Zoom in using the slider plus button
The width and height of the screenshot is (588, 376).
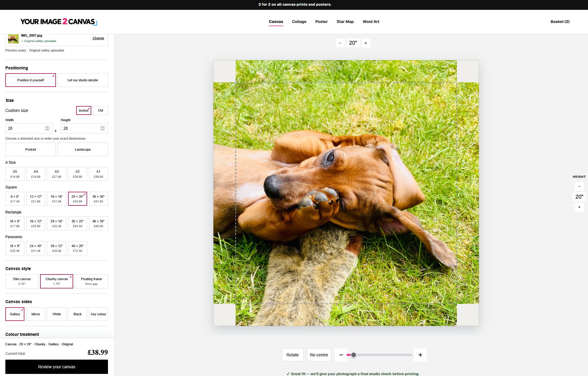(420, 355)
